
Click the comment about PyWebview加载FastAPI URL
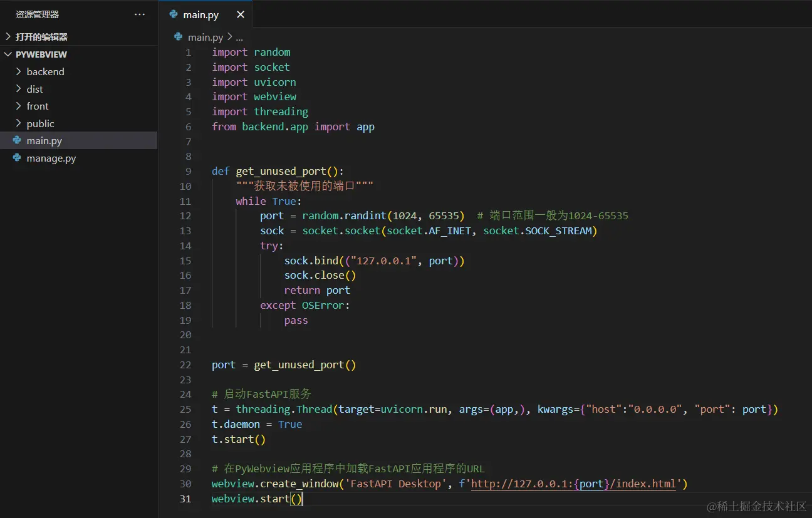click(348, 469)
